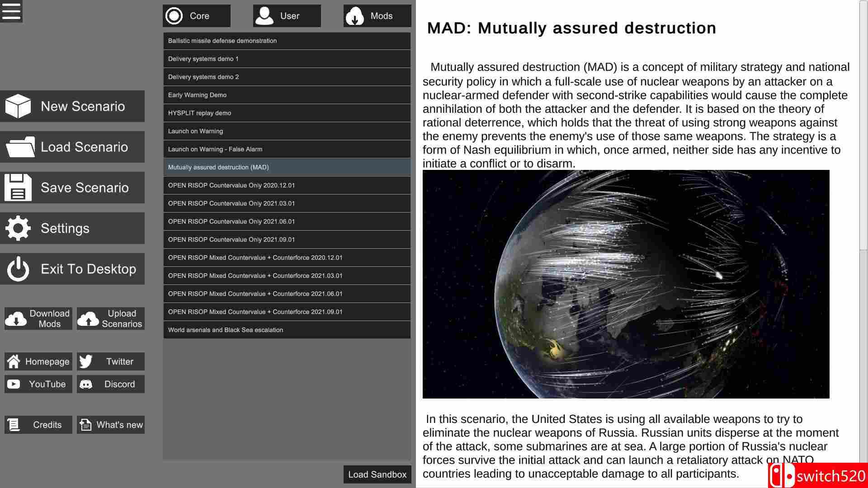Click the New Scenario cube icon
The image size is (868, 488).
pyautogui.click(x=18, y=106)
